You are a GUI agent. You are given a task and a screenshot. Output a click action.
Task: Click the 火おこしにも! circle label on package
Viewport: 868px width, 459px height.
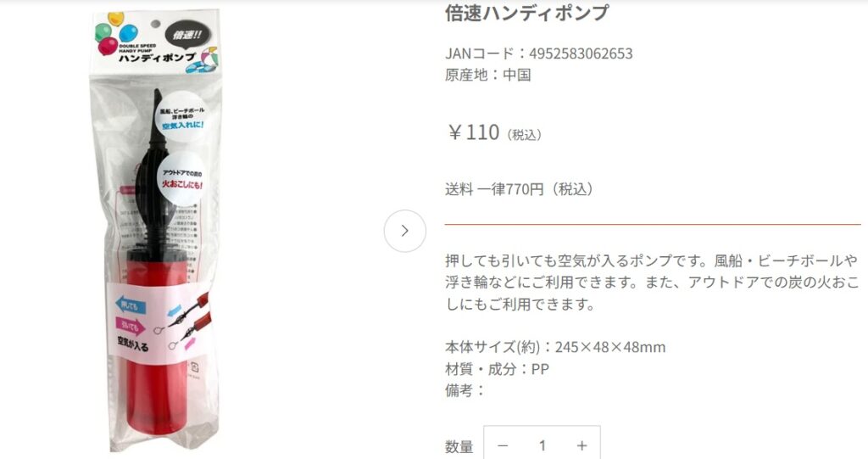click(181, 178)
